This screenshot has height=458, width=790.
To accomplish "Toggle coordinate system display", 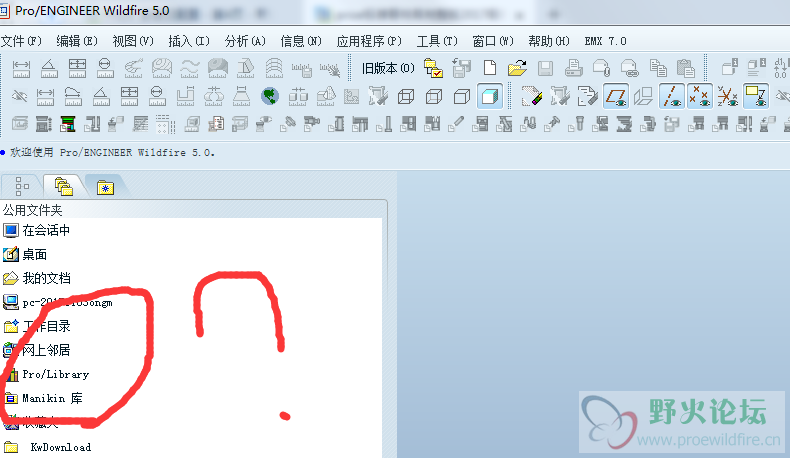I will (x=727, y=96).
